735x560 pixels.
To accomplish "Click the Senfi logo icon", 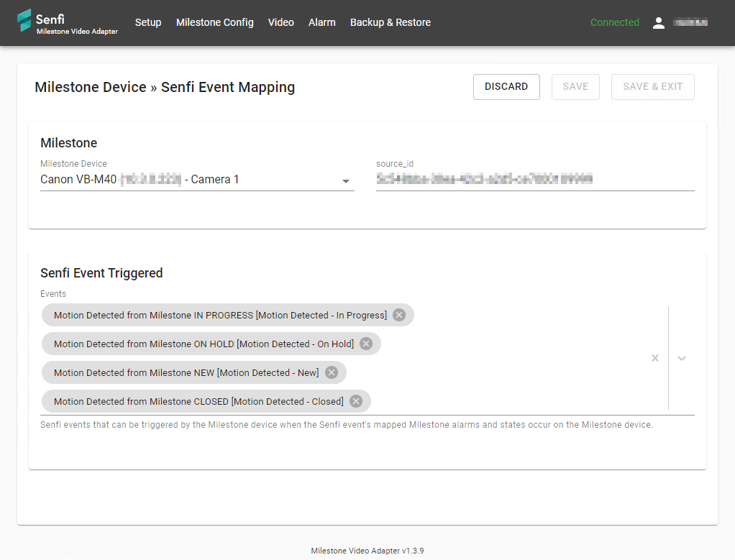I will (24, 21).
